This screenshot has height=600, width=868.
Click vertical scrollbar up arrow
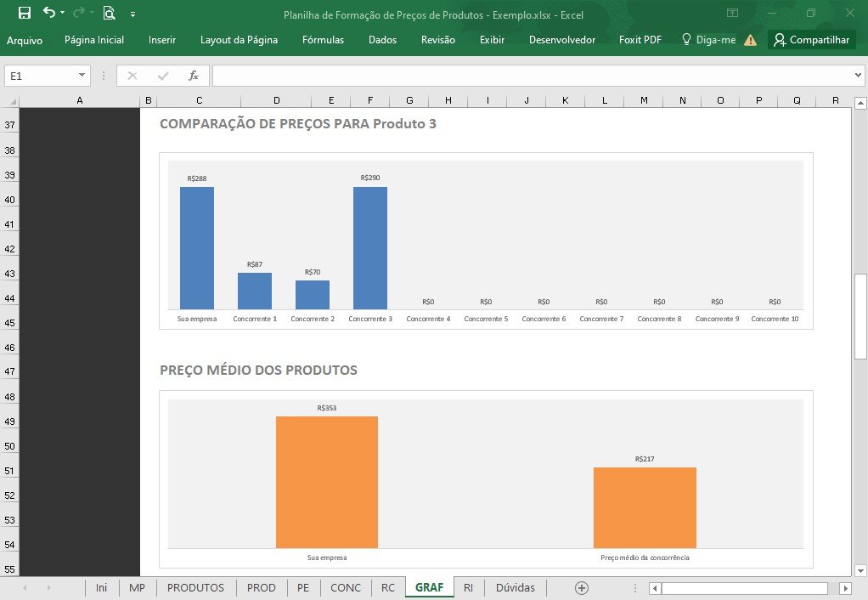pyautogui.click(x=860, y=103)
